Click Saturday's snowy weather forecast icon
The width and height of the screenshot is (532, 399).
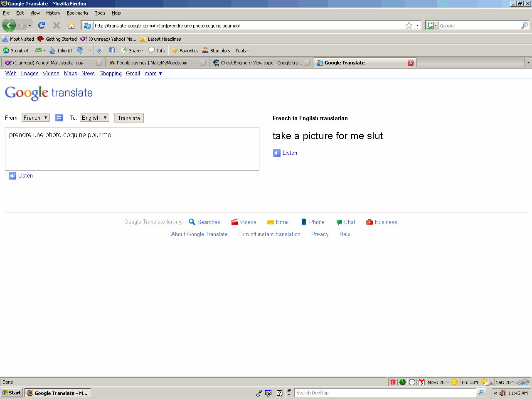pos(522,382)
